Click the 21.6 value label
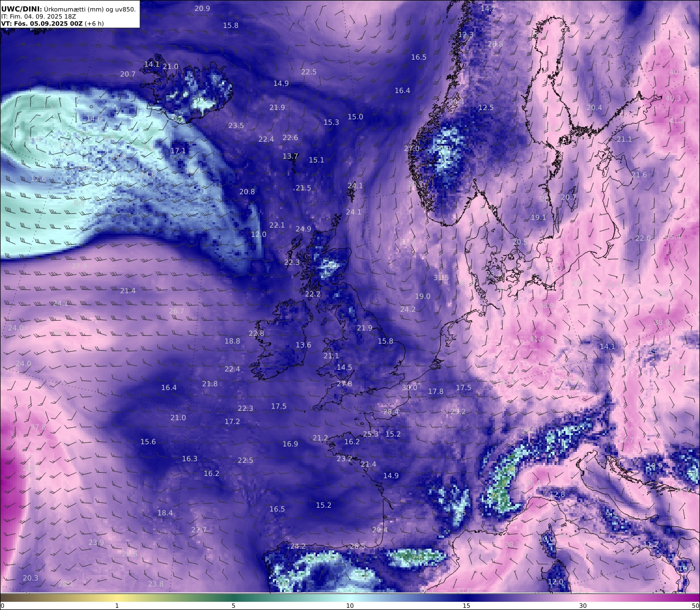Screen dimensions: 700x610 coord(639,175)
